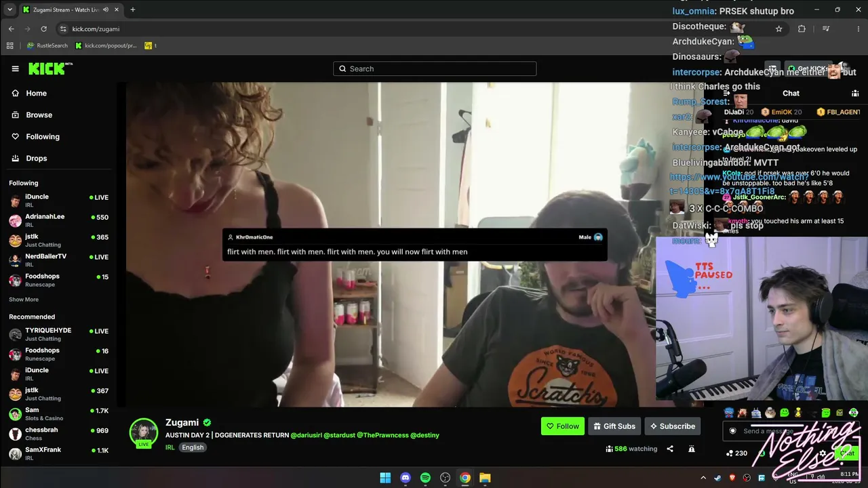Bookmark this page with the star
This screenshot has width=868, height=488.
point(779,28)
